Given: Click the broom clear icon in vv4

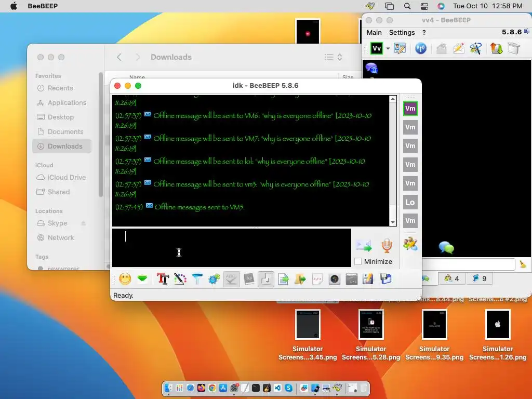Looking at the screenshot, I should pos(523,264).
